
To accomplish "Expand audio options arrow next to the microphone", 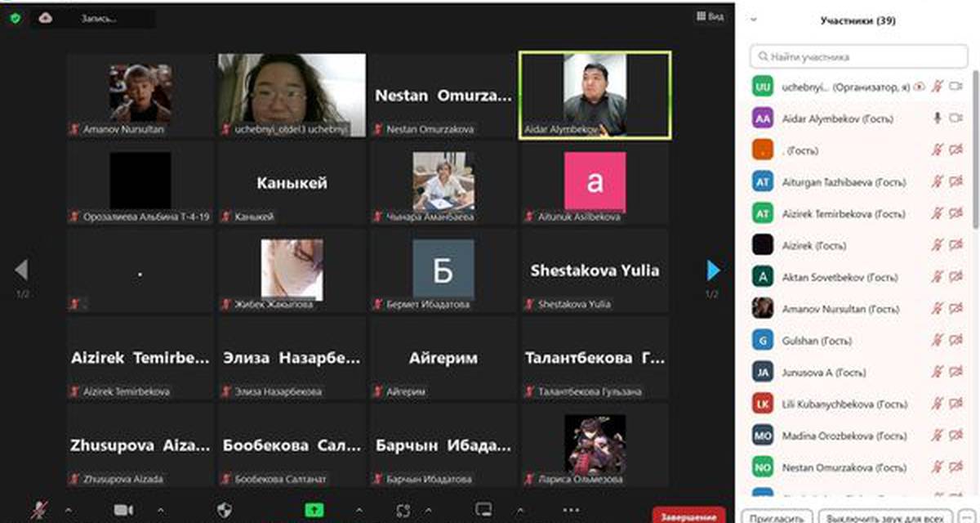I will [68, 511].
